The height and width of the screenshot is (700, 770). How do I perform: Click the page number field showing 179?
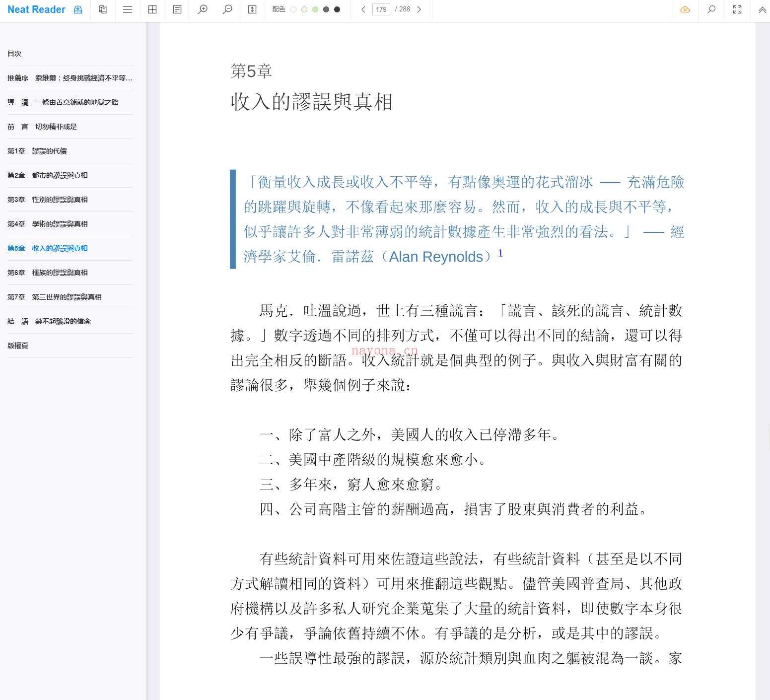tap(381, 9)
